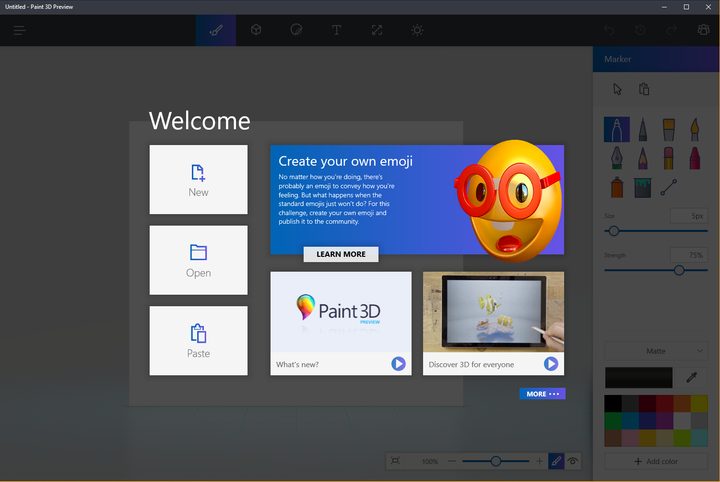The width and height of the screenshot is (720, 482).
Task: Click the Size slider handle
Action: 614,231
